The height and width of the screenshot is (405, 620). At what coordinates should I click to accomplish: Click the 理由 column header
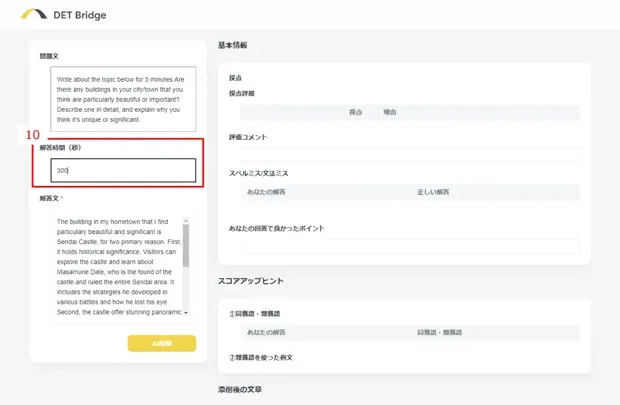click(x=389, y=112)
